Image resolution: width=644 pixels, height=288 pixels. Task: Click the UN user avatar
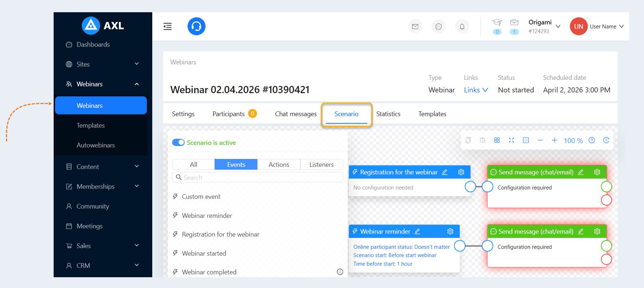point(578,26)
